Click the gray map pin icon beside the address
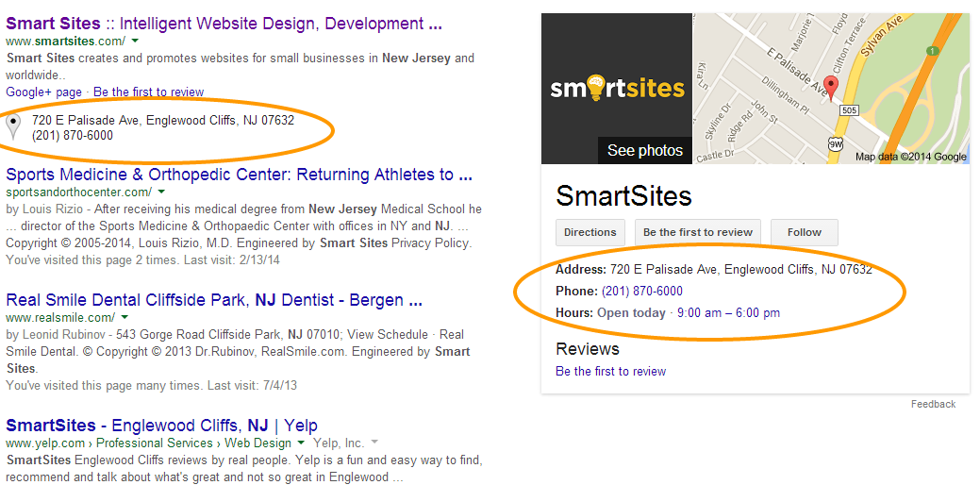 [12, 126]
